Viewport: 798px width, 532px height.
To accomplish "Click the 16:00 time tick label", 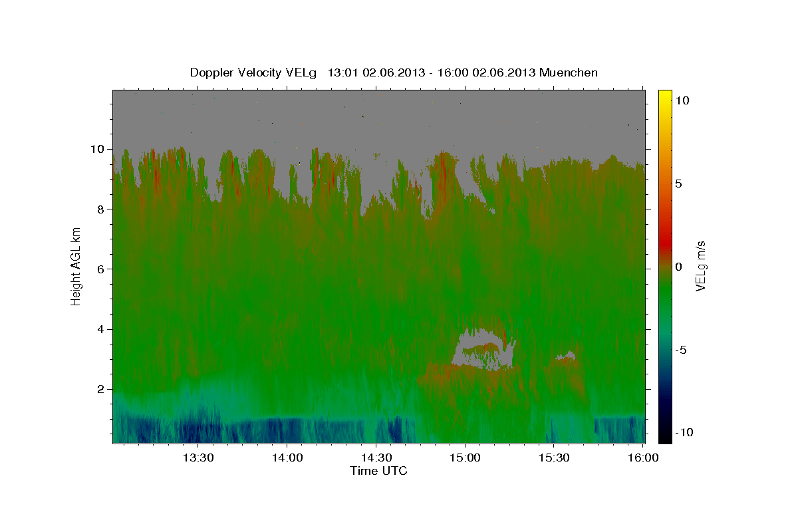I will [x=643, y=458].
